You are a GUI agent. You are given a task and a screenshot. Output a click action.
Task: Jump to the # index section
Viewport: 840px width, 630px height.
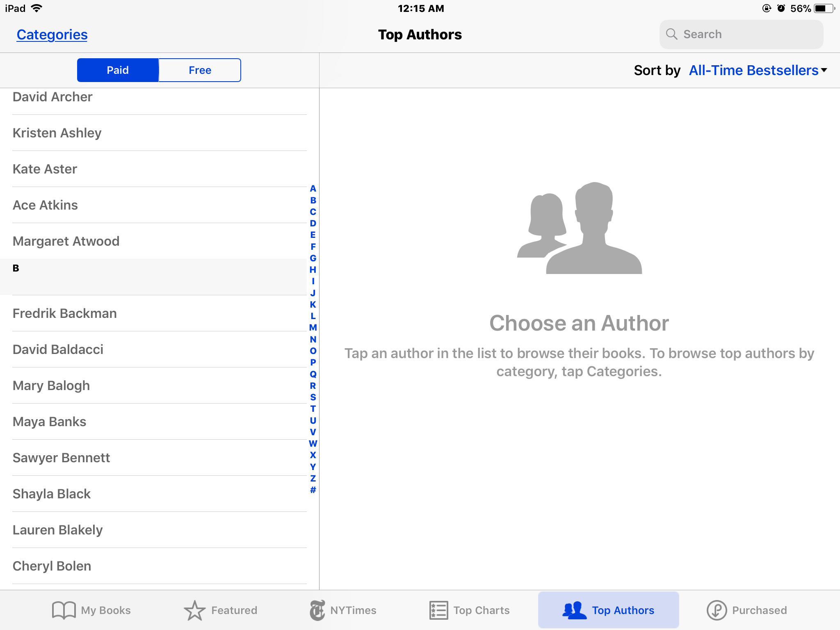pos(313,490)
